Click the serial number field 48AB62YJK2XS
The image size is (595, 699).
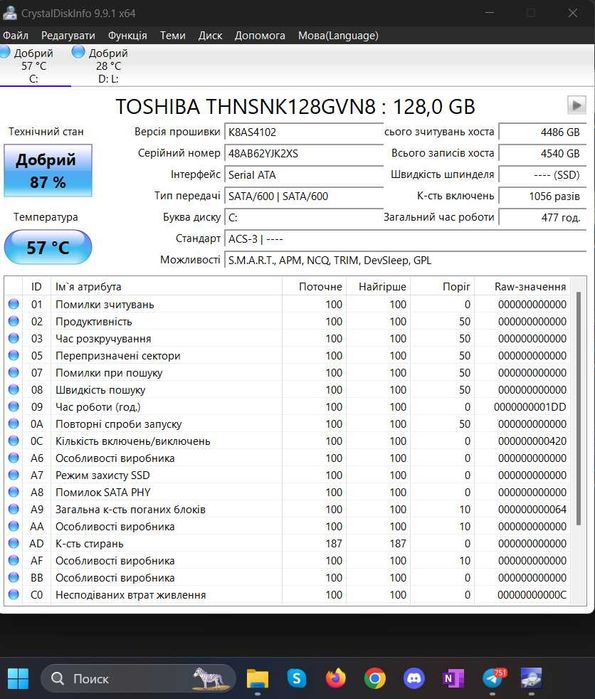pos(304,153)
